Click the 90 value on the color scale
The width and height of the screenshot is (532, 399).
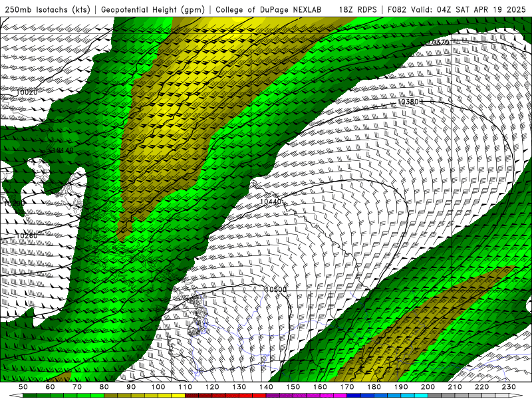(131, 387)
